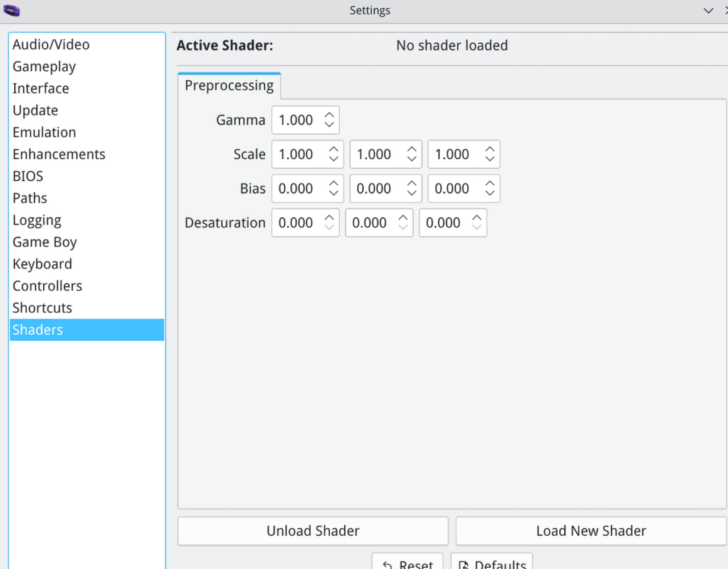728x569 pixels.
Task: Decrease the third Scale value
Action: pyautogui.click(x=490, y=159)
